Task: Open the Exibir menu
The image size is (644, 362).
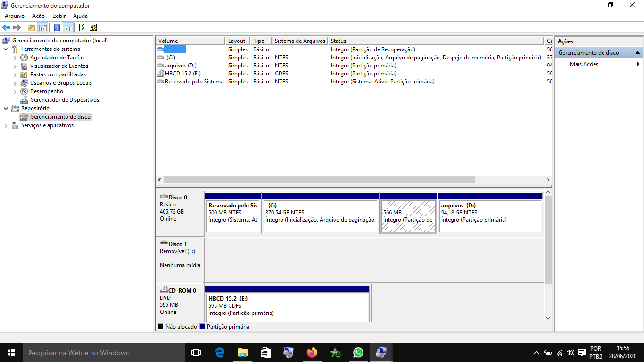Action: (59, 16)
